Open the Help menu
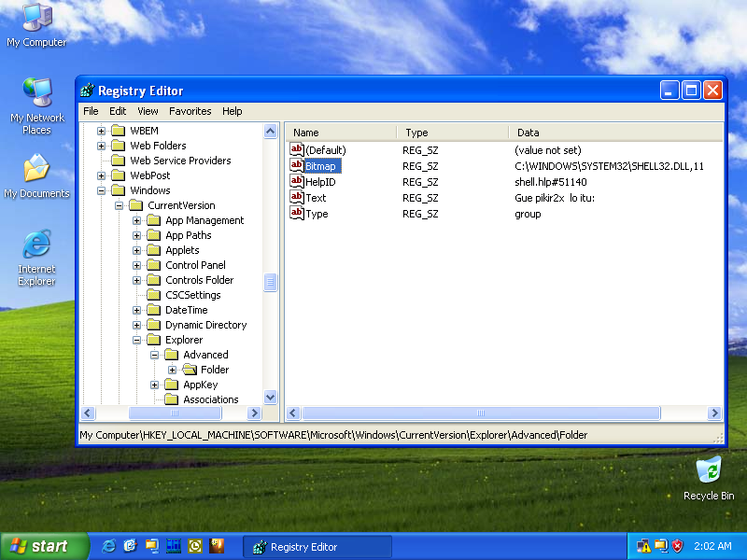This screenshot has height=560, width=747. coord(232,111)
